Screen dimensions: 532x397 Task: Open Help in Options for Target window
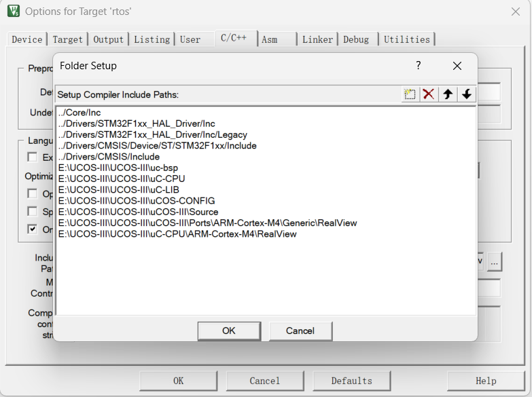[486, 381]
